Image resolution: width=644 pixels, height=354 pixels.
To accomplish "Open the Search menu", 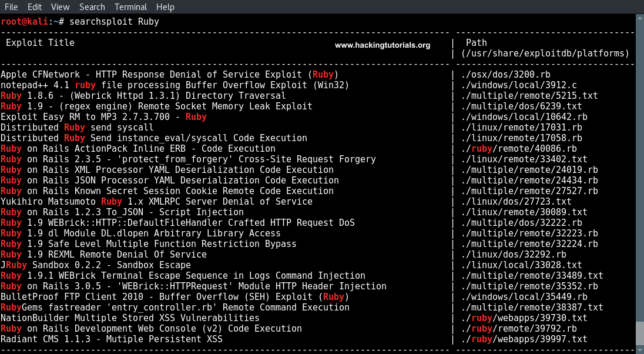I will pos(92,7).
